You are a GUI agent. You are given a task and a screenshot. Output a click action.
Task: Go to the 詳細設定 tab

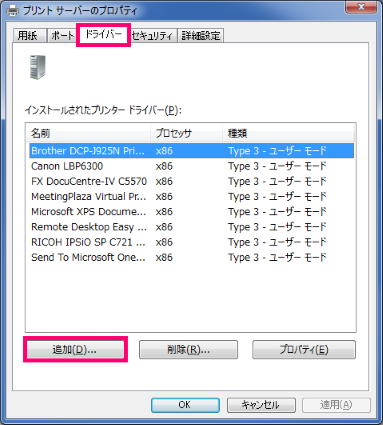(x=201, y=35)
